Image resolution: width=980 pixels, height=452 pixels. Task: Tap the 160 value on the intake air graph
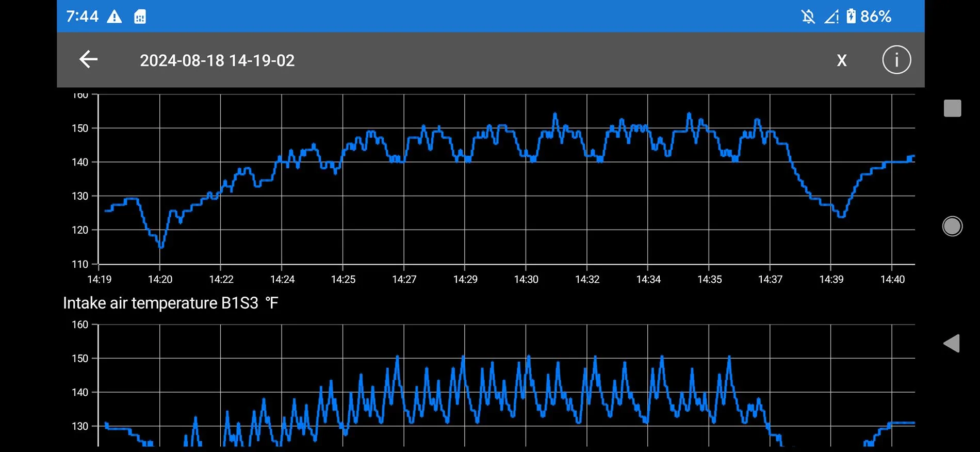[x=80, y=325]
